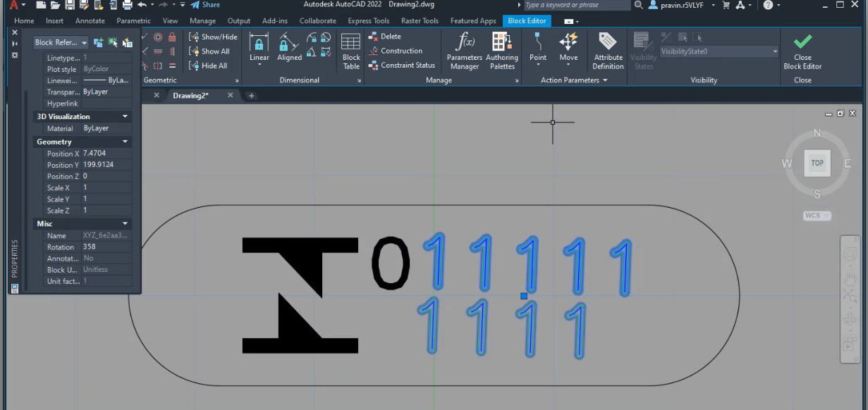Select the fix (lock) geometric constraint icon
The image size is (868, 410).
[172, 37]
